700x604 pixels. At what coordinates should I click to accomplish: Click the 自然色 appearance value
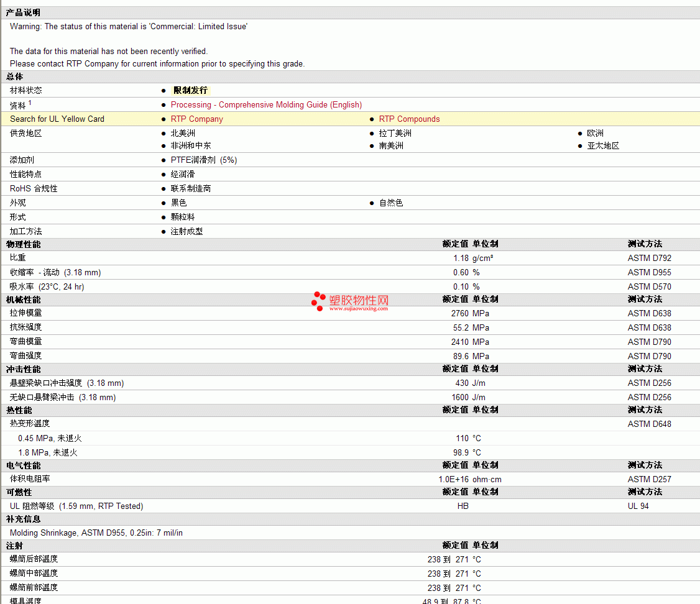[x=391, y=203]
